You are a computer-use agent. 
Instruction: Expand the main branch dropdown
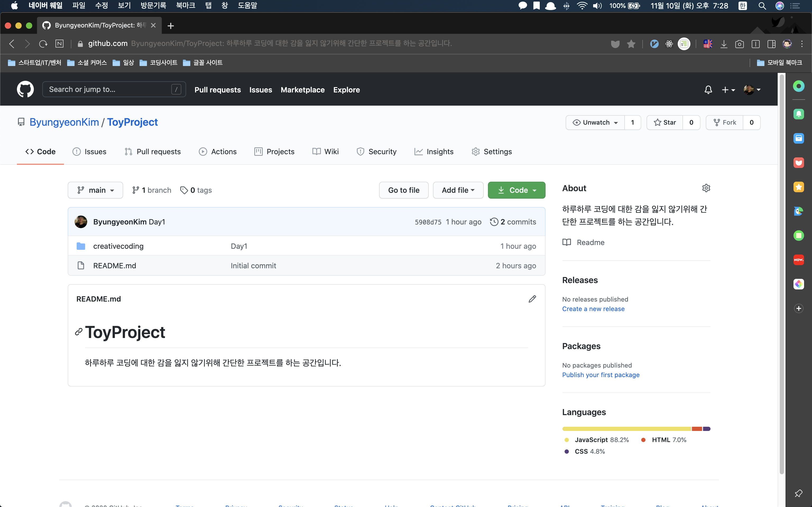[95, 190]
